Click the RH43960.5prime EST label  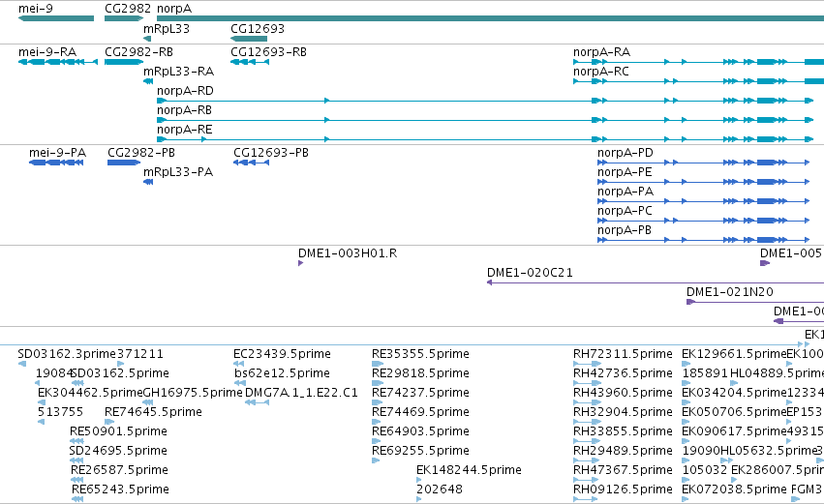pyautogui.click(x=623, y=393)
